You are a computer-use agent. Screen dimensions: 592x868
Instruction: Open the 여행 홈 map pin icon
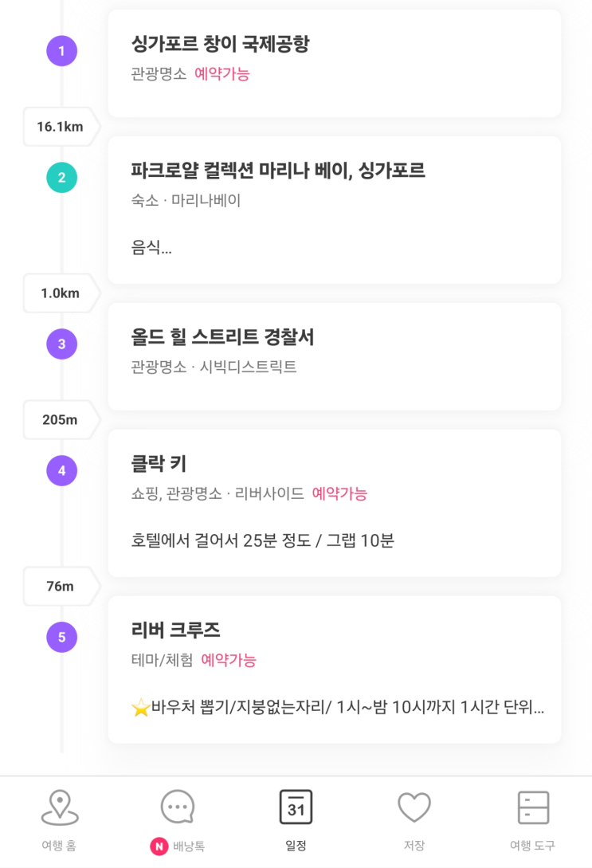click(60, 807)
